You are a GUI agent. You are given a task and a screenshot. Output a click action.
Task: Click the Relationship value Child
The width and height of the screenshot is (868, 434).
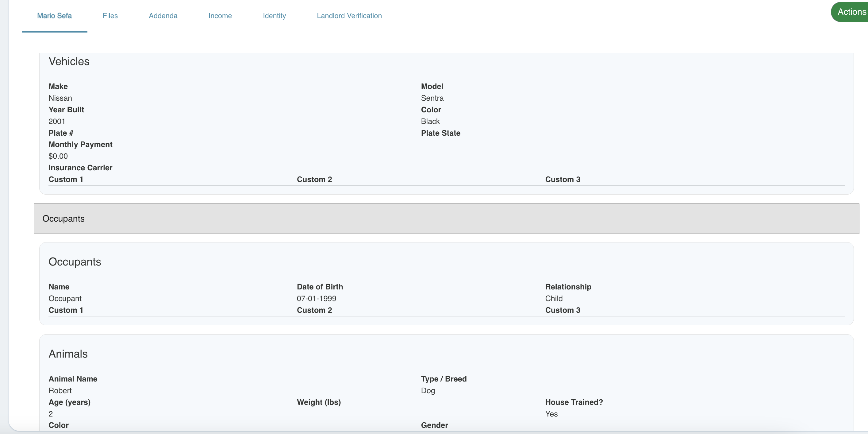pos(554,298)
